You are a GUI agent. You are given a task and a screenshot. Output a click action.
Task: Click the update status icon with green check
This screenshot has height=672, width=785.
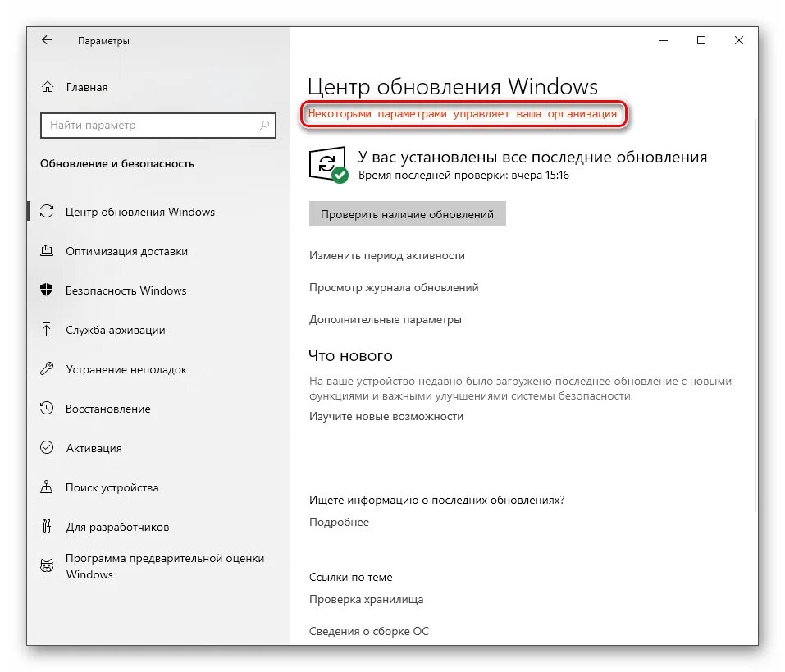tap(328, 165)
